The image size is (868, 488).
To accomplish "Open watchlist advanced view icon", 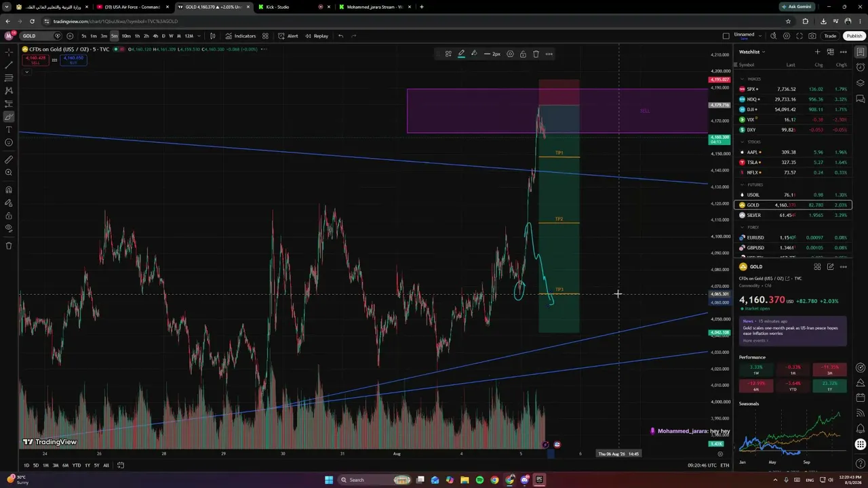I will pyautogui.click(x=831, y=52).
